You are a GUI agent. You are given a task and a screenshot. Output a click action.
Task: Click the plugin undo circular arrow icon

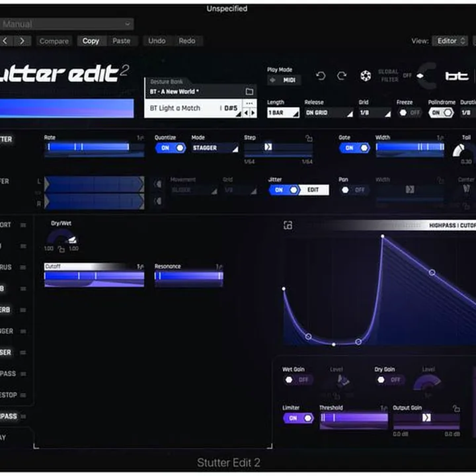(x=321, y=75)
